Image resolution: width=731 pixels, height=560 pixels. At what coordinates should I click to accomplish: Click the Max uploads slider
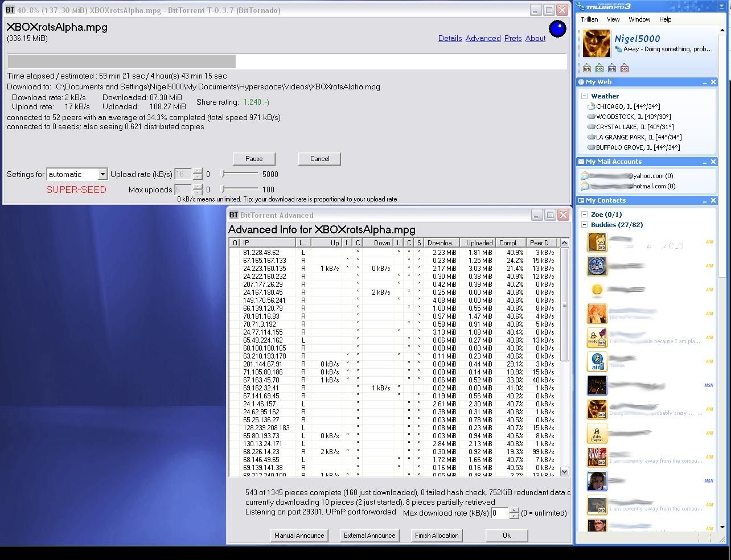pos(240,189)
